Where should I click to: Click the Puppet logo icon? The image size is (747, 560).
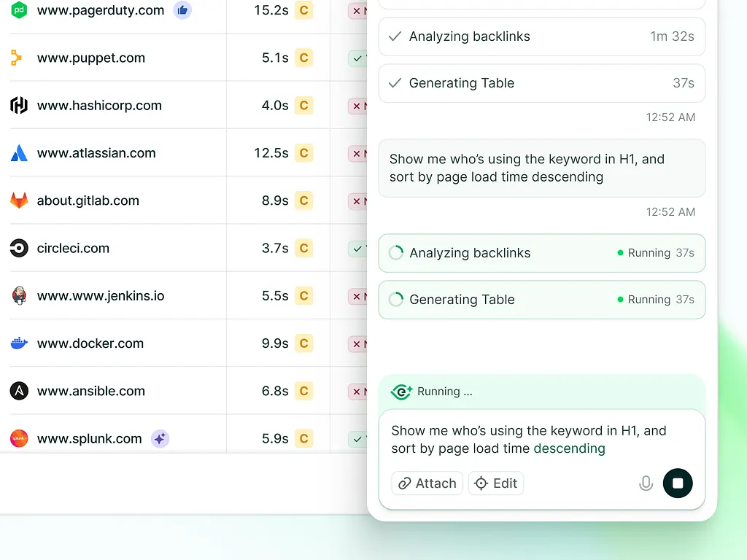coord(16,58)
